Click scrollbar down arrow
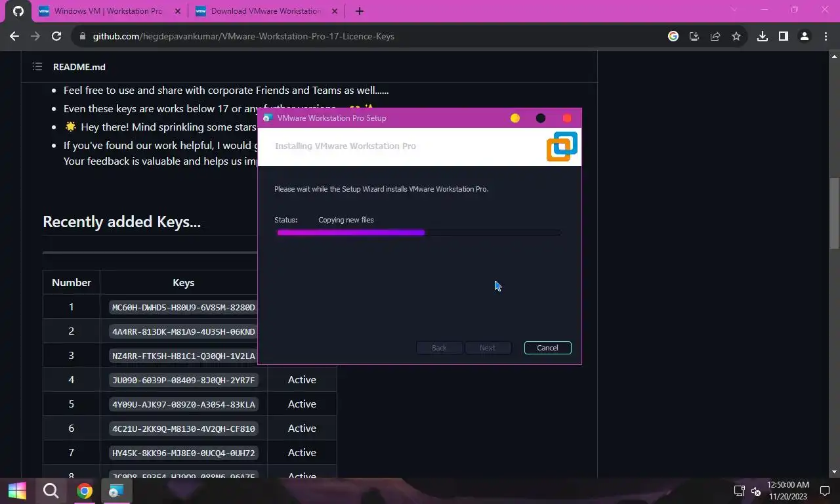This screenshot has width=840, height=504. pyautogui.click(x=835, y=472)
